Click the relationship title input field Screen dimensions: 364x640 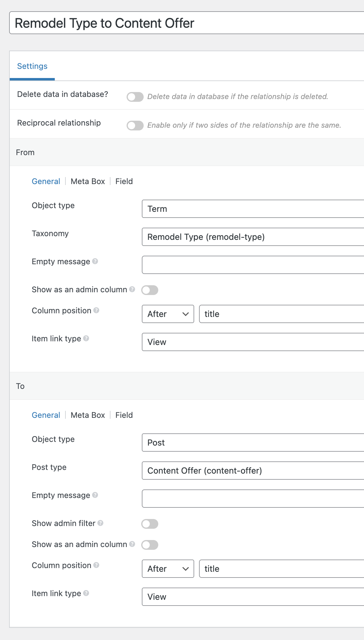coord(186,23)
